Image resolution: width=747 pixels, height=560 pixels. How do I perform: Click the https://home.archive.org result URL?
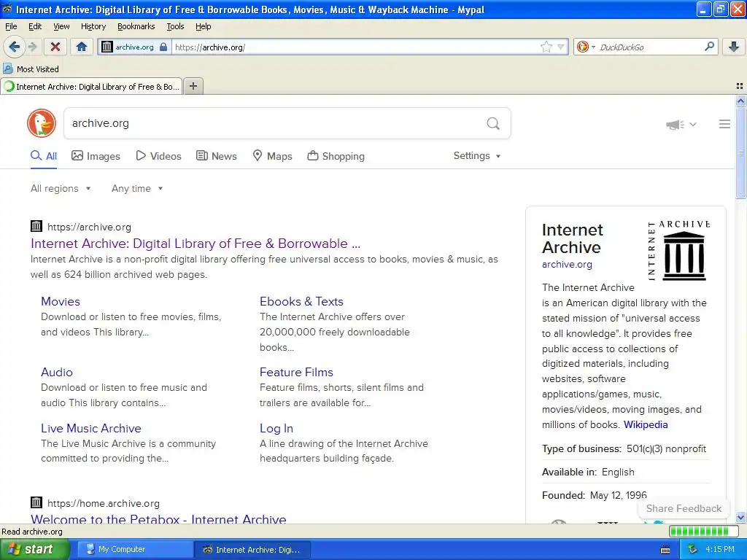pos(104,503)
